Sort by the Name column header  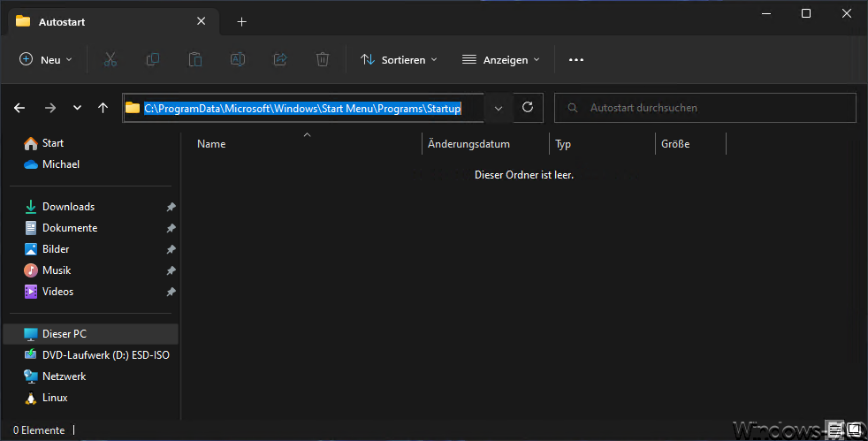[306, 144]
